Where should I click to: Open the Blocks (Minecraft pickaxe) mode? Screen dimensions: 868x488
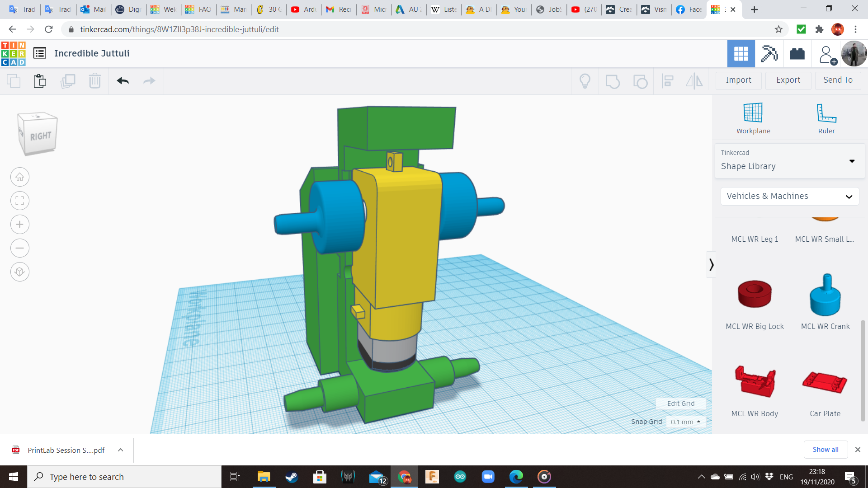pos(769,54)
